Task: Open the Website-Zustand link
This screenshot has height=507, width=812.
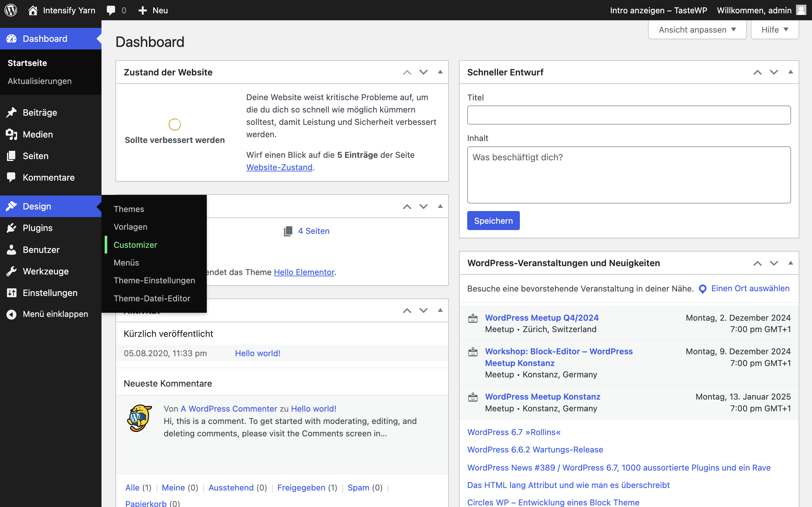Action: pyautogui.click(x=279, y=167)
